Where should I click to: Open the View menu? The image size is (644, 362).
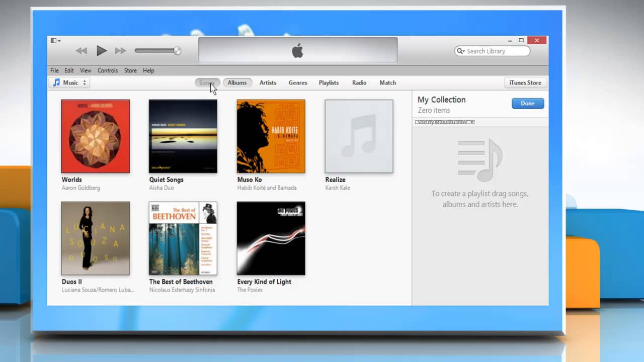click(86, 70)
